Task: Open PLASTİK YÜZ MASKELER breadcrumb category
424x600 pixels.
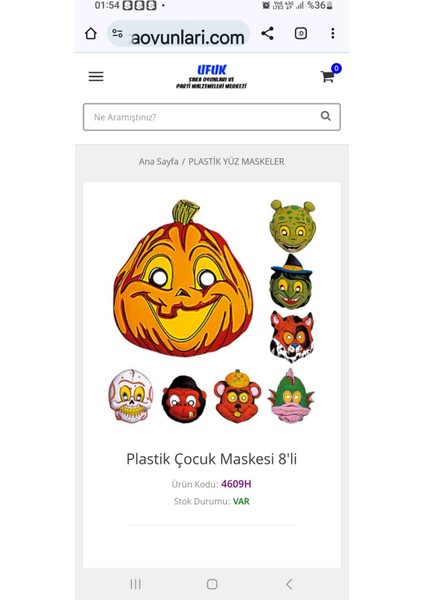Action: (x=236, y=161)
